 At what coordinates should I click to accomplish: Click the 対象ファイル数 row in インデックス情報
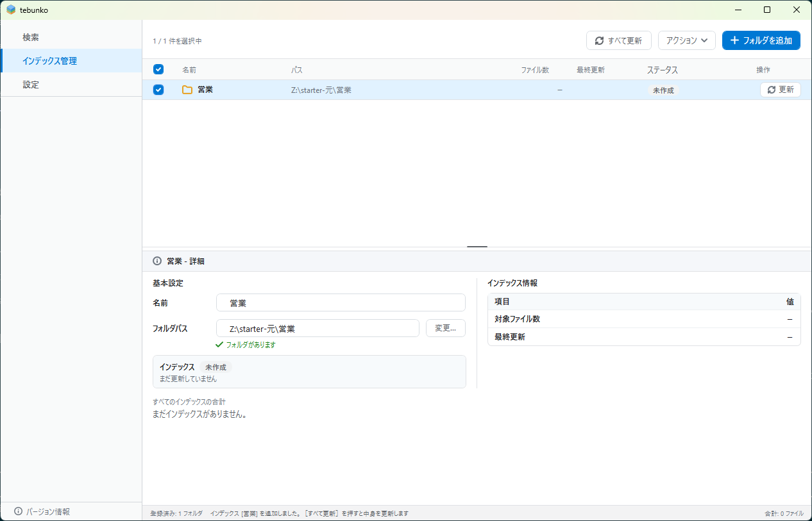pos(644,319)
